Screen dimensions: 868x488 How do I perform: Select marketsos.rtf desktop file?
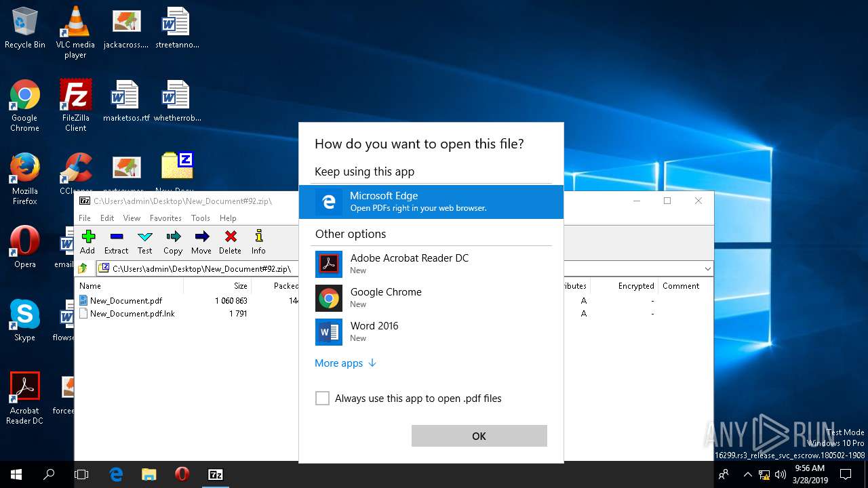(x=125, y=101)
